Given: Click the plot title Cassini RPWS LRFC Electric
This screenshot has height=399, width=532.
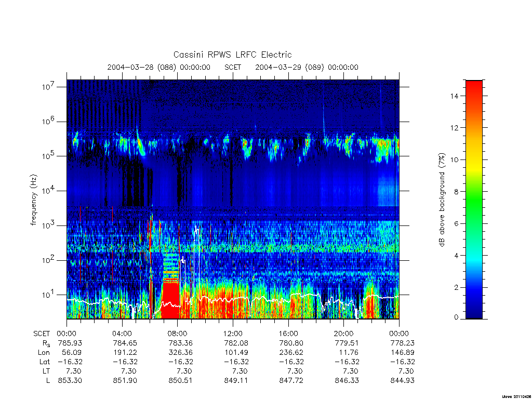Looking at the screenshot, I should click(232, 55).
